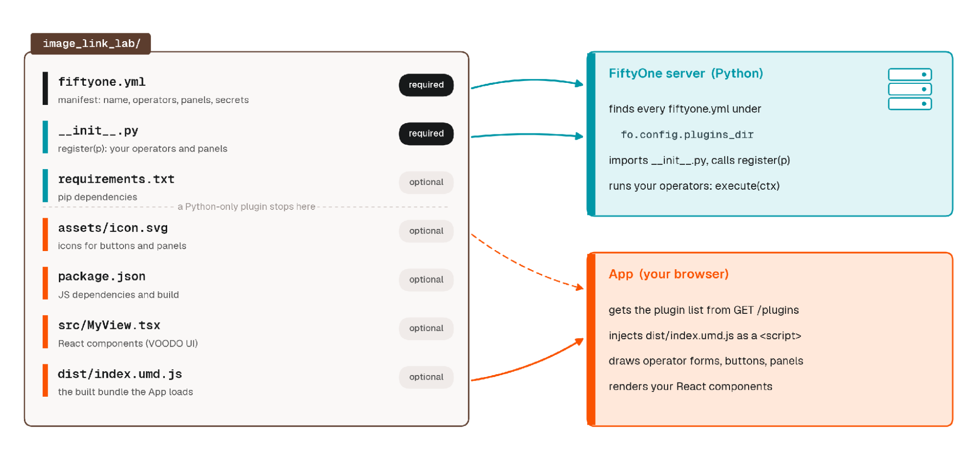Image resolution: width=980 pixels, height=457 pixels.
Task: Select the requirements.txt file name
Action: coord(116,179)
